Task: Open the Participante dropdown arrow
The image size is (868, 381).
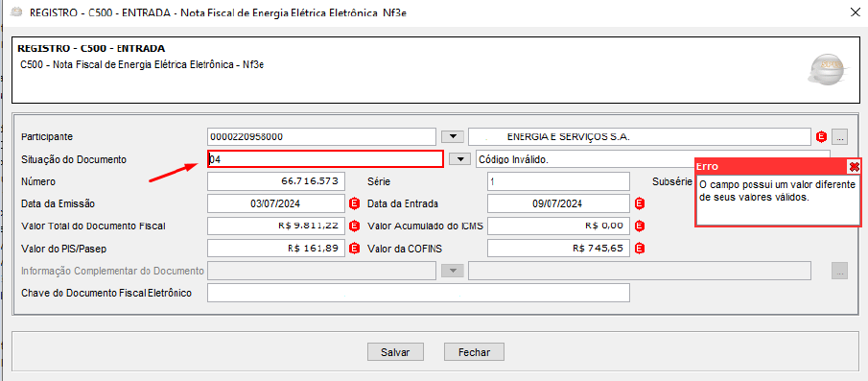Action: pyautogui.click(x=453, y=136)
